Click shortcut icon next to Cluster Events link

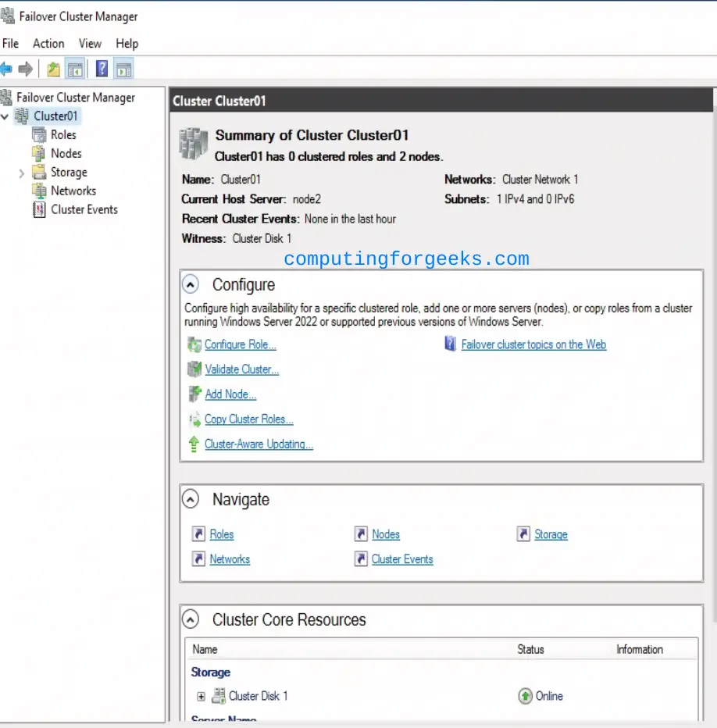[361, 558]
